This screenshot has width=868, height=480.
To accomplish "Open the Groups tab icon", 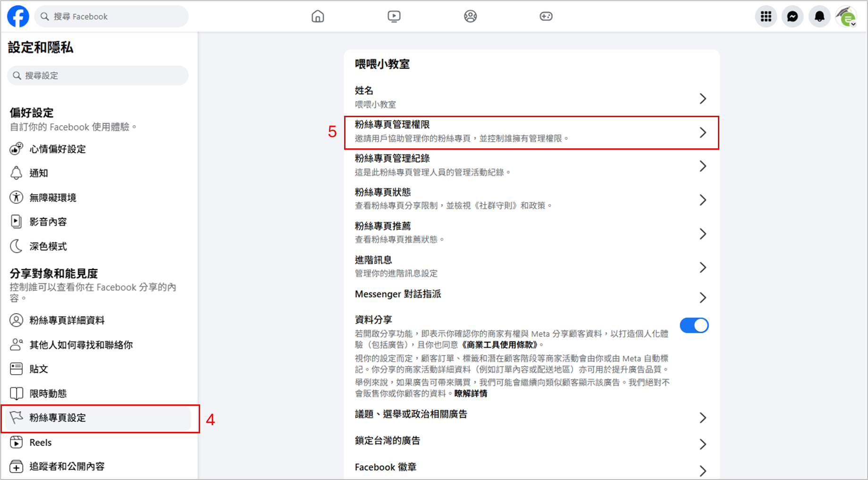I will [x=470, y=17].
